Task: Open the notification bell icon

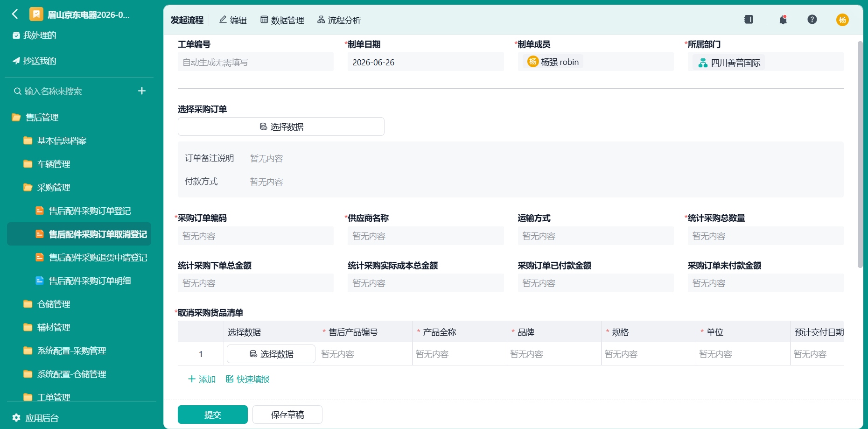Action: click(x=783, y=20)
